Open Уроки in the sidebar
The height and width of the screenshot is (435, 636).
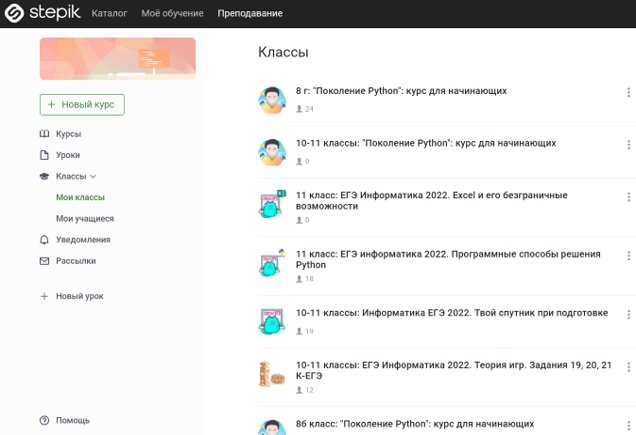[x=68, y=155]
